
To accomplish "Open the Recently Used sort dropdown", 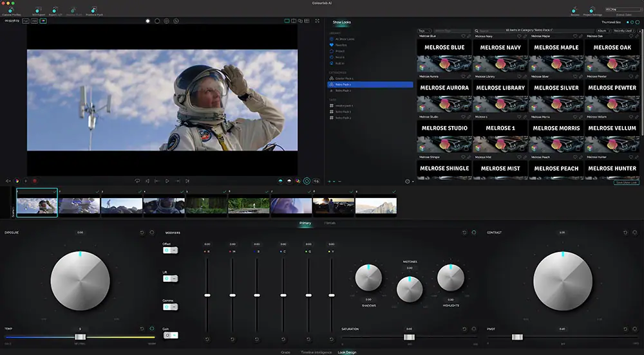I will click(623, 30).
